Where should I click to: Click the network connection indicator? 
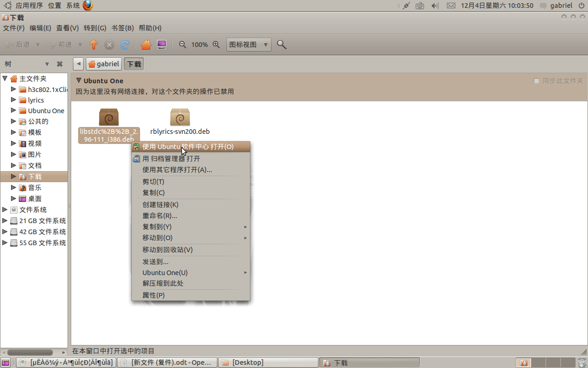[x=406, y=6]
